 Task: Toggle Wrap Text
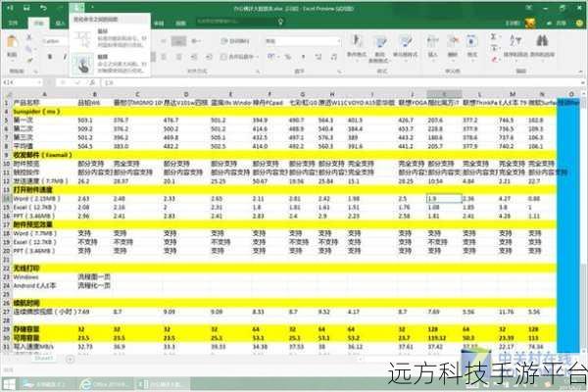(235, 41)
